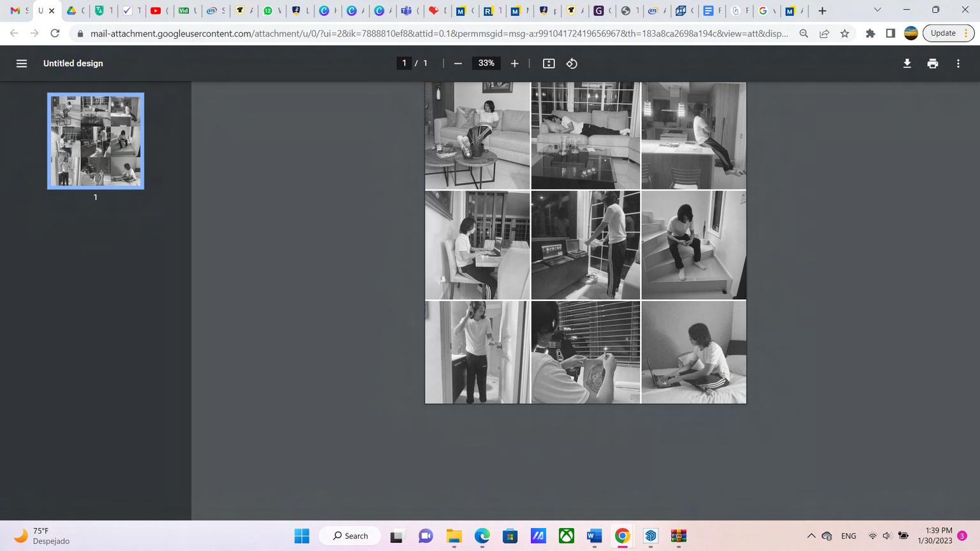980x551 pixels.
Task: Open the Xbox app on taskbar
Action: [x=566, y=536]
